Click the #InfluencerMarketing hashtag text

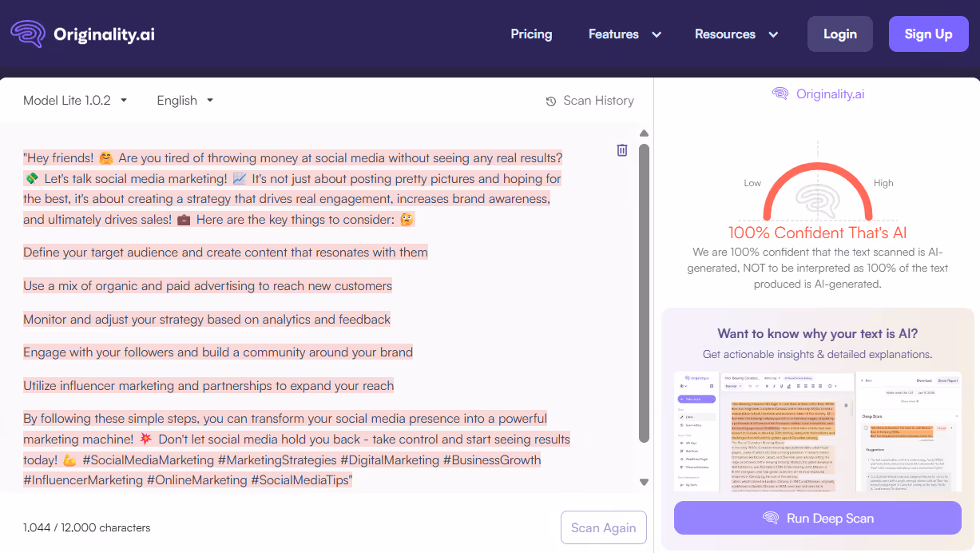click(x=83, y=480)
